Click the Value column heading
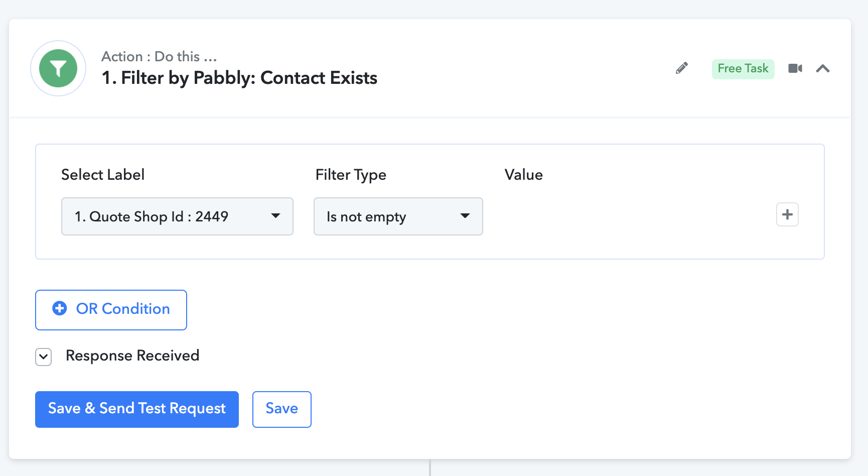This screenshot has height=476, width=868. 524,175
